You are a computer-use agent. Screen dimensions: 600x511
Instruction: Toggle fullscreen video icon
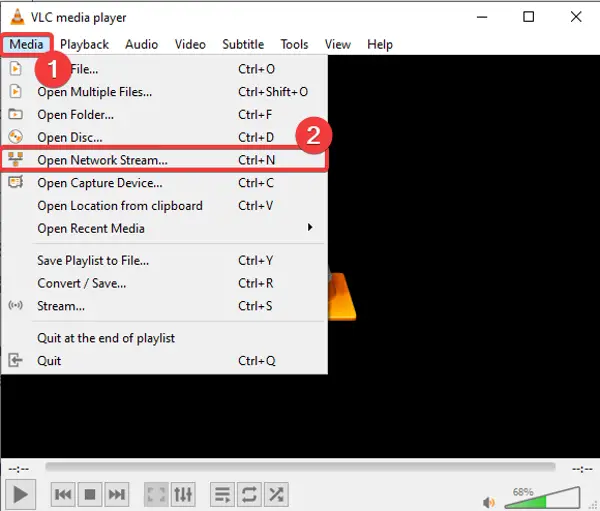[156, 494]
